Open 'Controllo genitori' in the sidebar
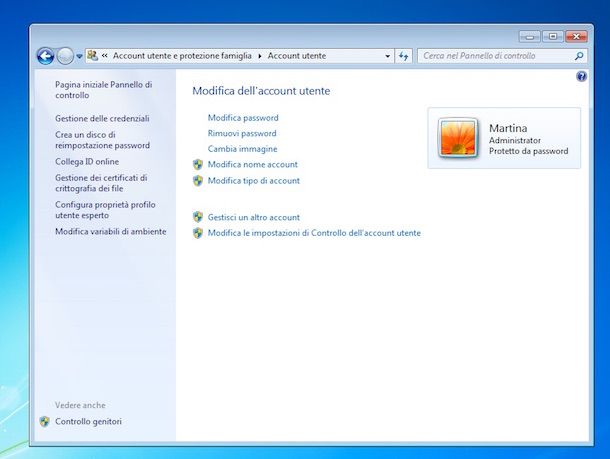Viewport: 610px width, 459px height. pyautogui.click(x=88, y=422)
